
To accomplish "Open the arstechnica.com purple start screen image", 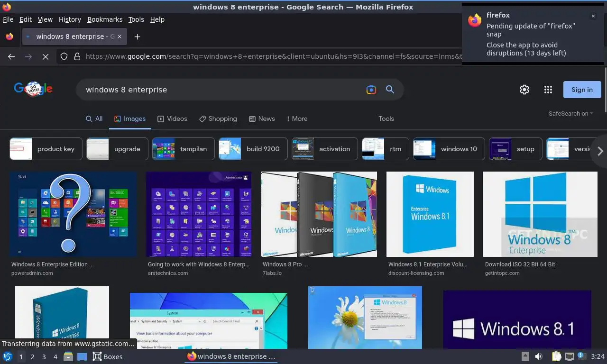I will tap(199, 214).
